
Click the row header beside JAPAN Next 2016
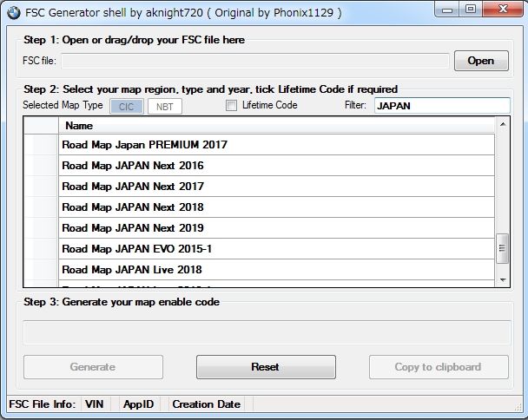pos(41,166)
